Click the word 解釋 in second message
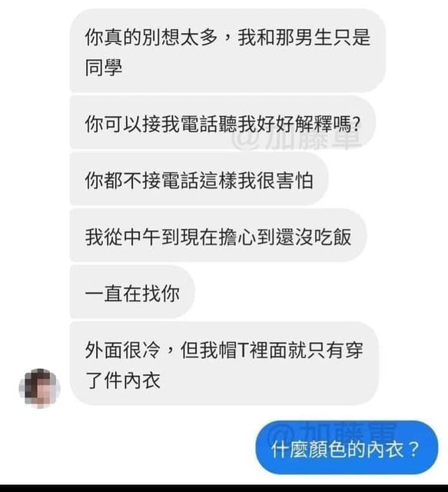The width and height of the screenshot is (448, 492). pyautogui.click(x=314, y=125)
